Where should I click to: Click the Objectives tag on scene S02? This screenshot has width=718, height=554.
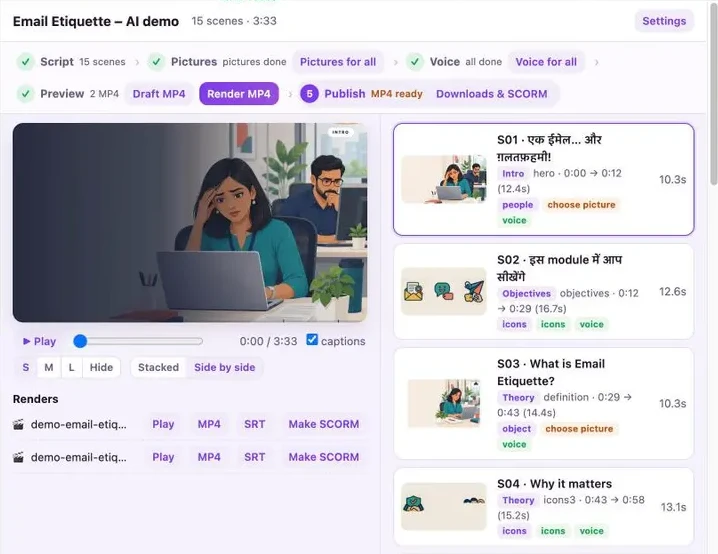[x=526, y=293]
